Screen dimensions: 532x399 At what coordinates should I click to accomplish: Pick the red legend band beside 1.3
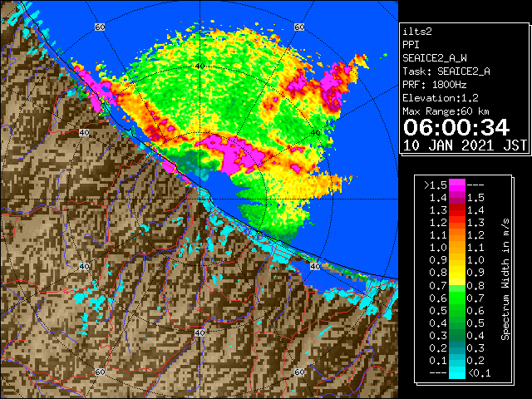[x=457, y=210]
